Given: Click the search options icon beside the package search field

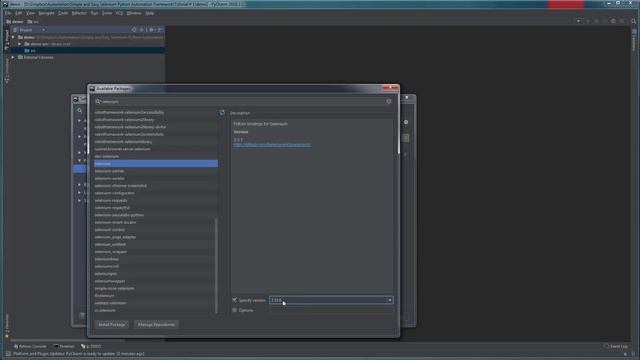Looking at the screenshot, I should coord(389,101).
